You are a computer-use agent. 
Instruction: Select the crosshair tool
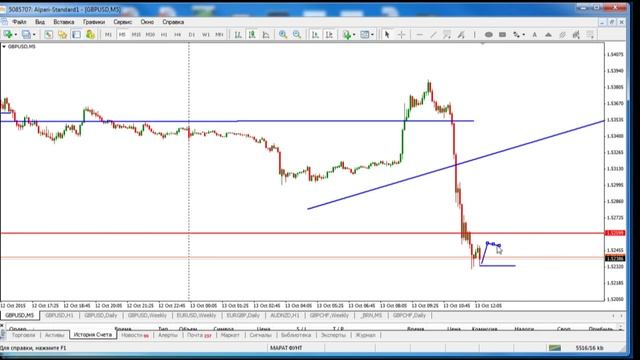click(401, 35)
